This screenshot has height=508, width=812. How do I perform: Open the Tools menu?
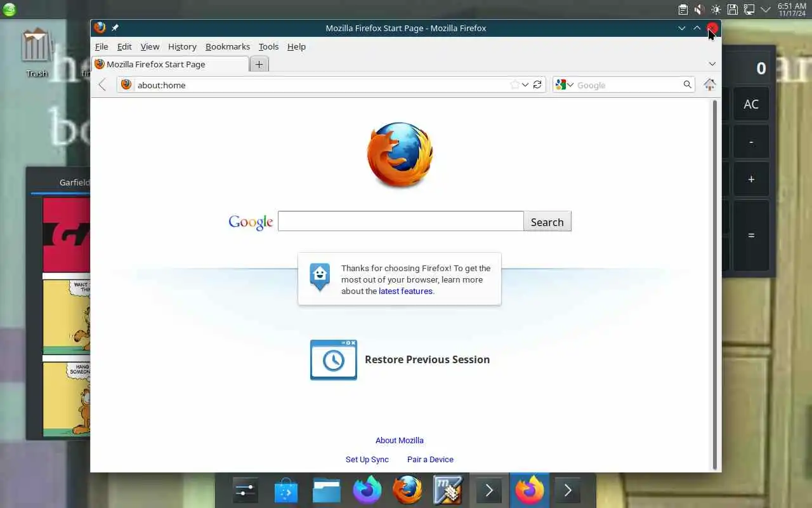coord(268,46)
